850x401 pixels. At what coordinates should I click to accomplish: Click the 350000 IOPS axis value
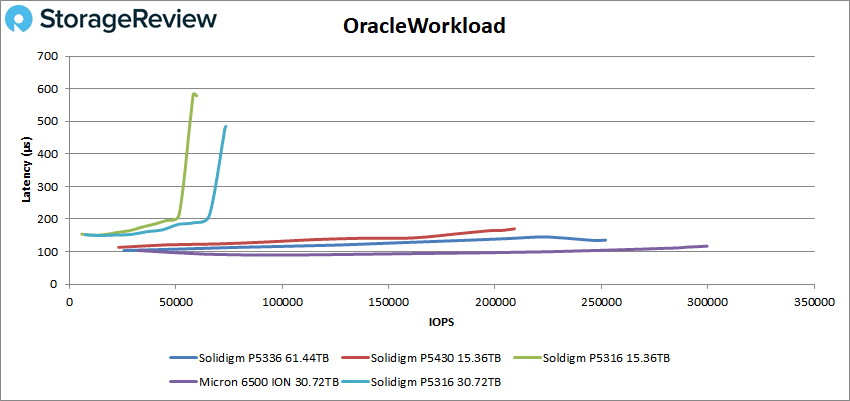814,303
